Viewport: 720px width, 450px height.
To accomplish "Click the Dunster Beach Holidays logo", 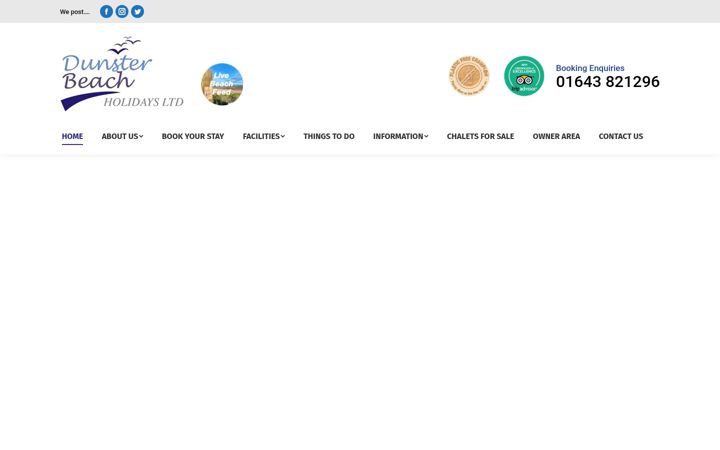I will [122, 73].
